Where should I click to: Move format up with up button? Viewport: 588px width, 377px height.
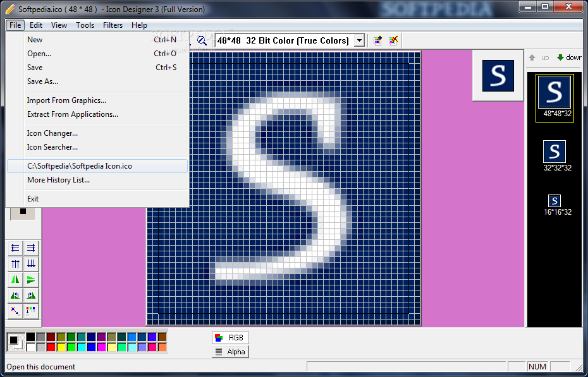(539, 57)
